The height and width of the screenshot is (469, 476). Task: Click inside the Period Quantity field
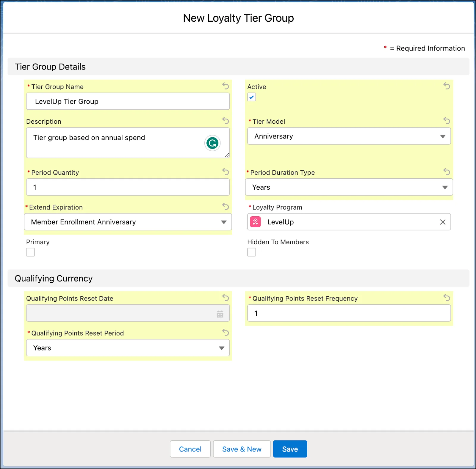pyautogui.click(x=128, y=187)
